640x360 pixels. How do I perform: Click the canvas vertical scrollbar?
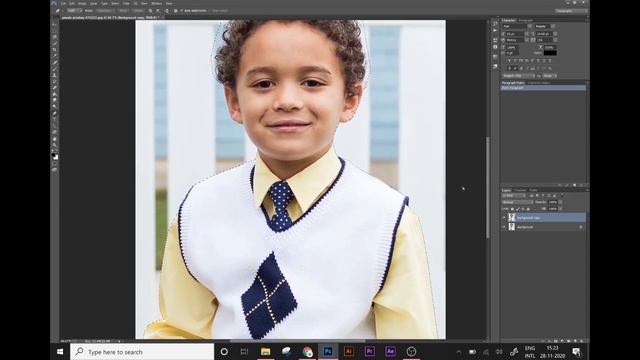click(487, 188)
